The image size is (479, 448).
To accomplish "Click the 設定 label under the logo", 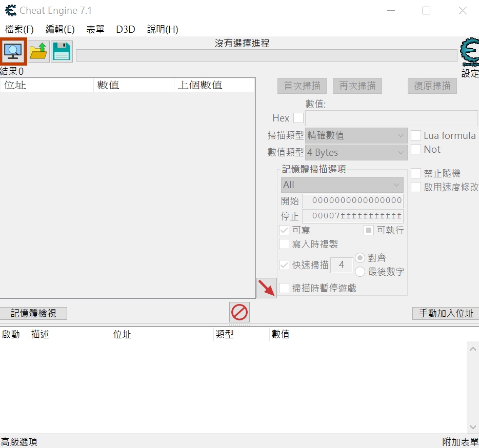I will coord(470,73).
